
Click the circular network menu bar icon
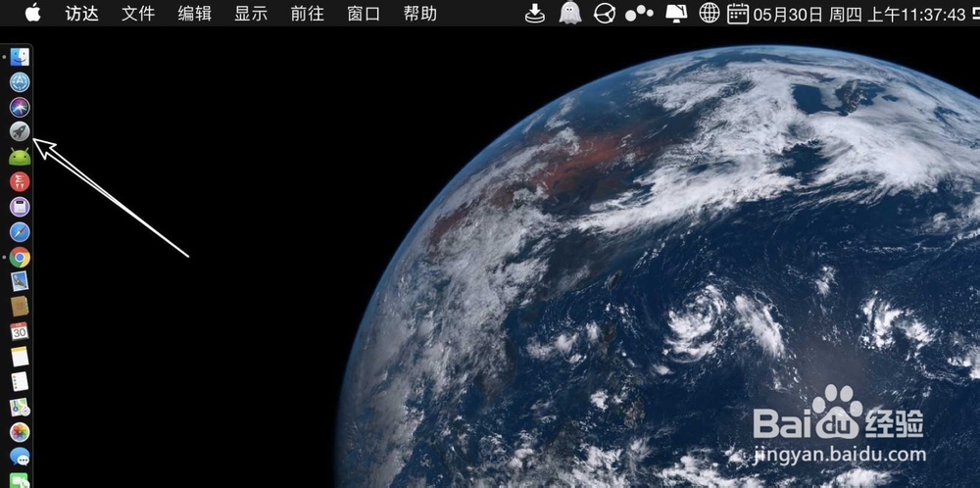pos(605,13)
